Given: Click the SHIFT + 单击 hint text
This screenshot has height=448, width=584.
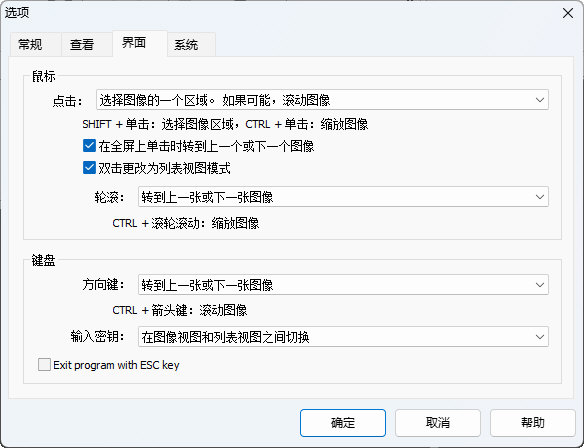Looking at the screenshot, I should pos(225,124).
